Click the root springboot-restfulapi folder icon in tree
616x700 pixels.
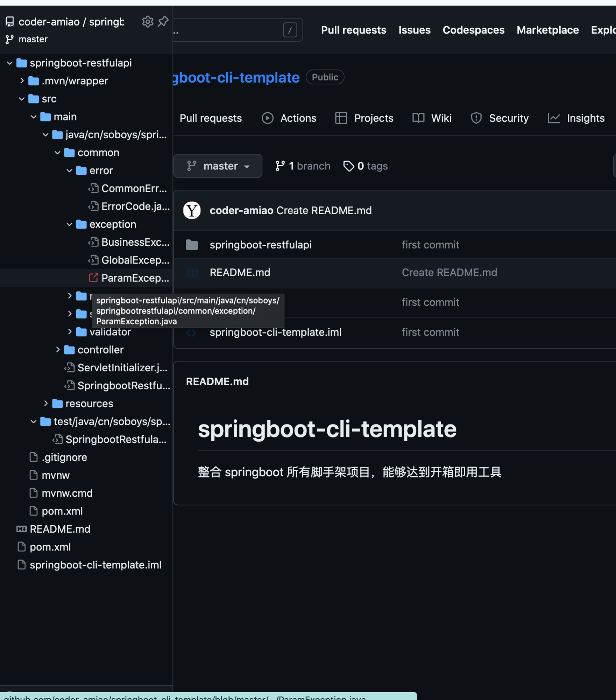point(22,63)
